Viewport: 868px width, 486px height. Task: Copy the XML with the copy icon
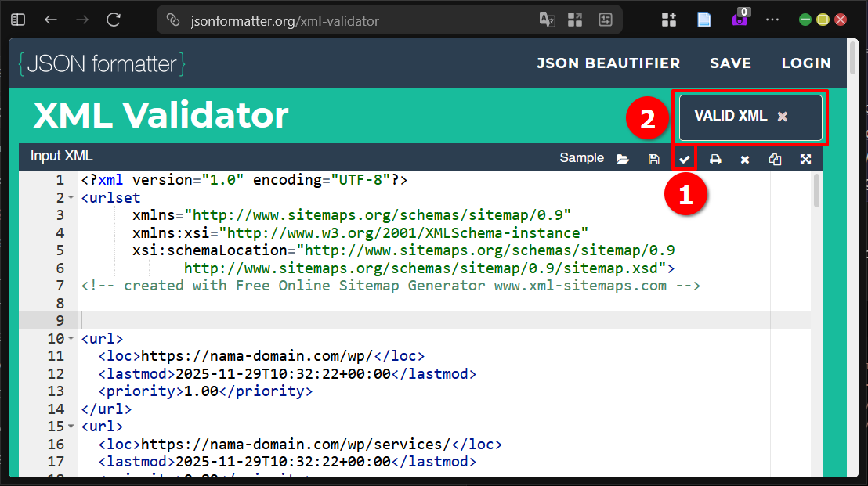775,158
